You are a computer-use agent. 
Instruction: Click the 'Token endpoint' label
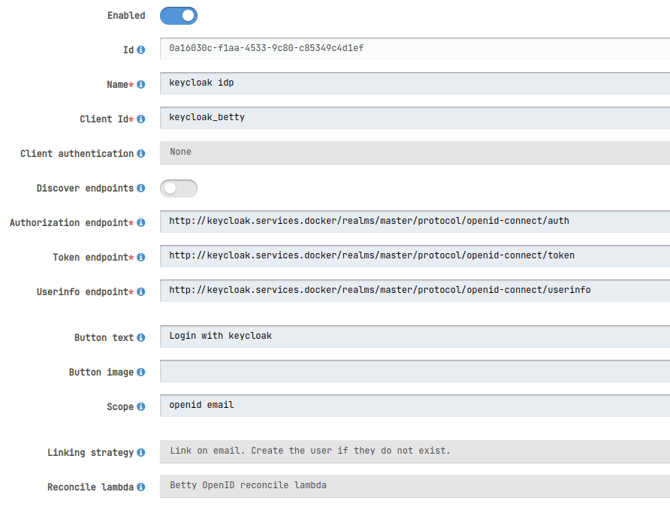(x=91, y=258)
